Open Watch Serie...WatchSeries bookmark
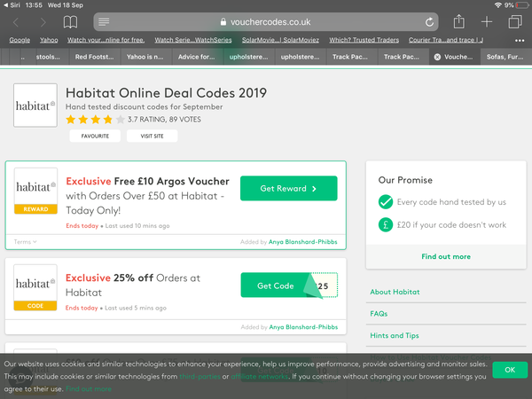Screen dimensions: 532x399 pos(193,40)
